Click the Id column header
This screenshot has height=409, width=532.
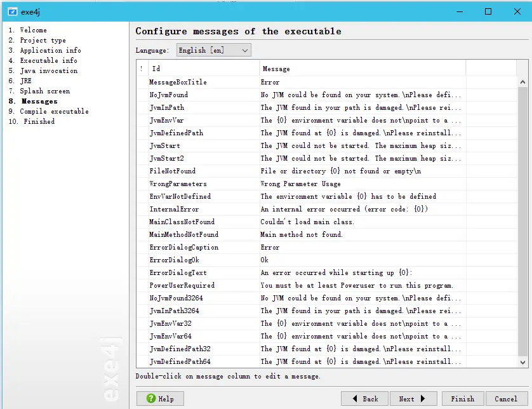pos(204,69)
